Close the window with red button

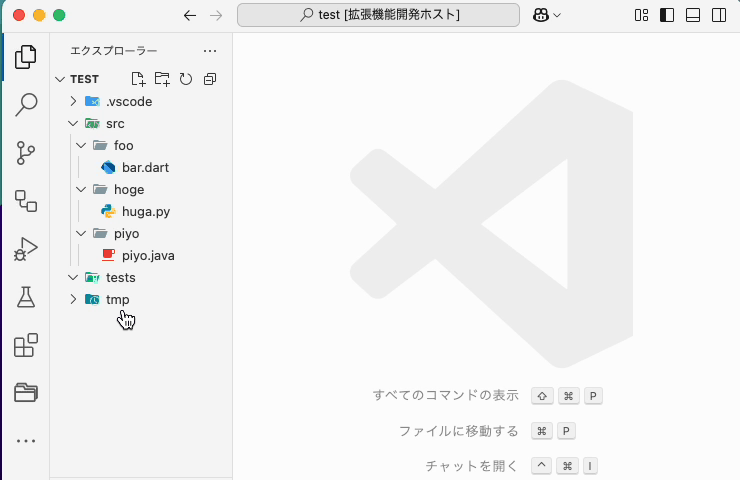[19, 15]
